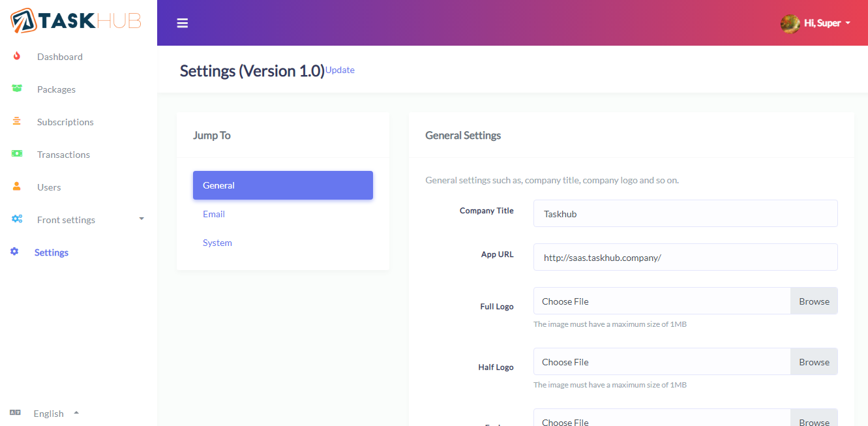Click the Settings gear icon in sidebar
The width and height of the screenshot is (868, 426).
point(15,252)
